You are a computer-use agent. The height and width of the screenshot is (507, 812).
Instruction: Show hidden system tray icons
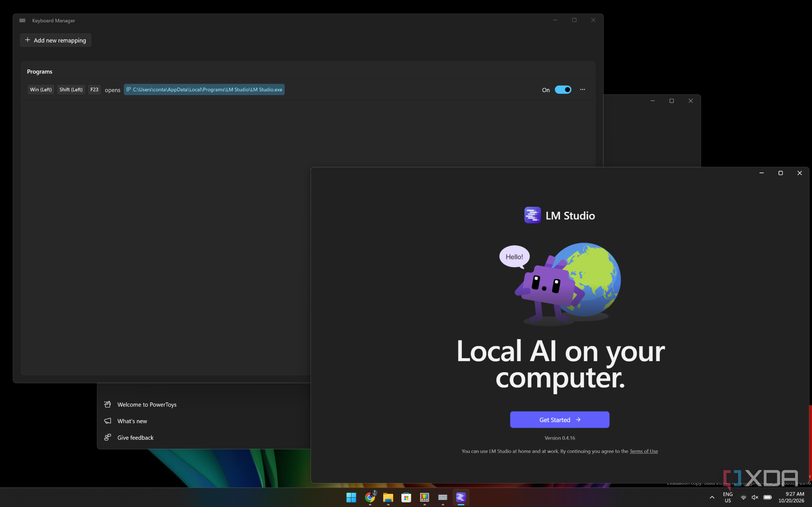(x=712, y=497)
